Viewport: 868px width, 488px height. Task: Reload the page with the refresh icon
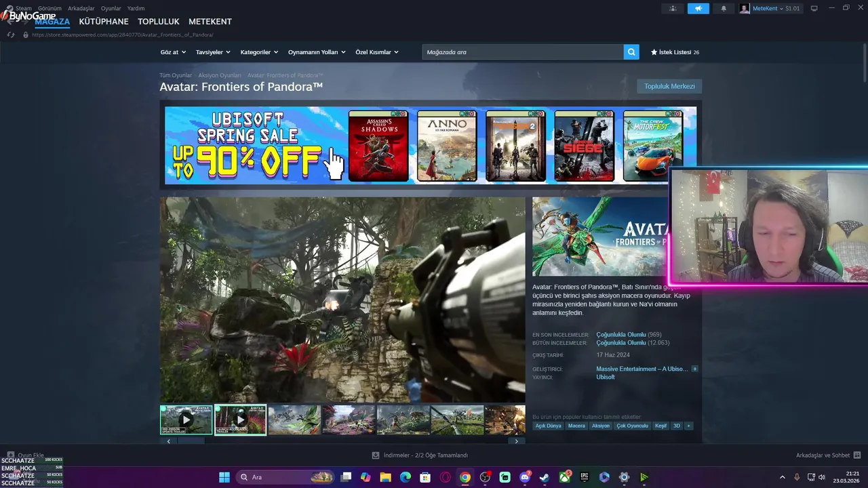[11, 35]
